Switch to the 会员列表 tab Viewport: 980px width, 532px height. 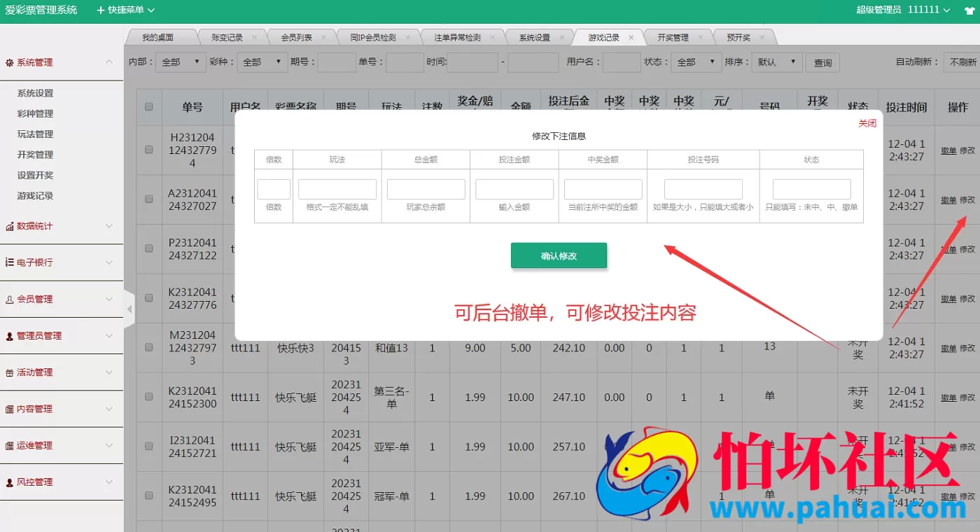click(x=296, y=38)
